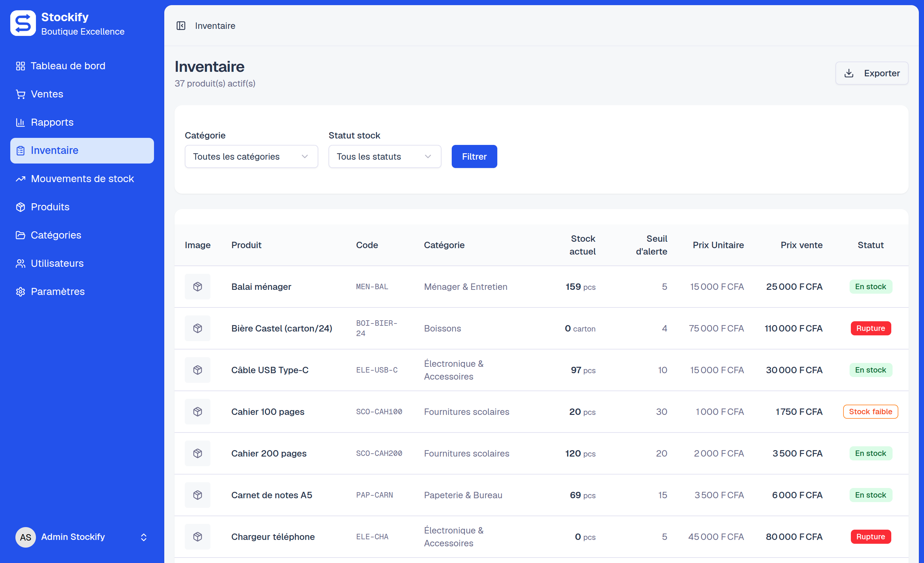Click Bière Castel (carton/24) product name

282,328
